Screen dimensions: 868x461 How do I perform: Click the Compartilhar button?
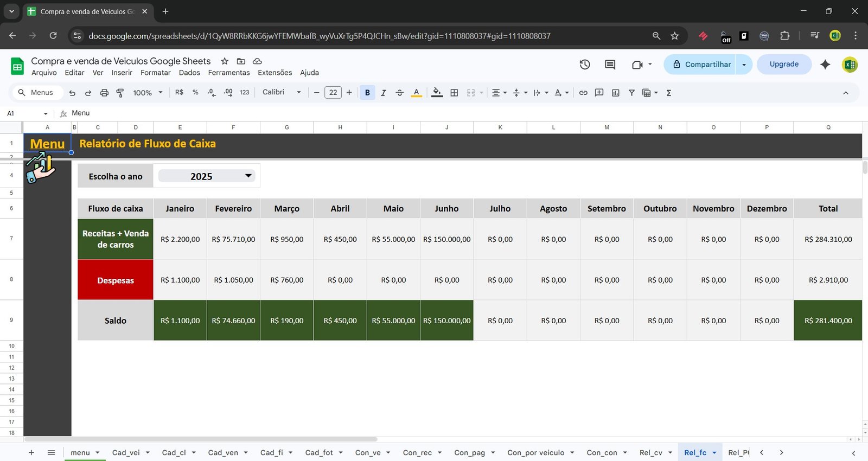point(702,65)
